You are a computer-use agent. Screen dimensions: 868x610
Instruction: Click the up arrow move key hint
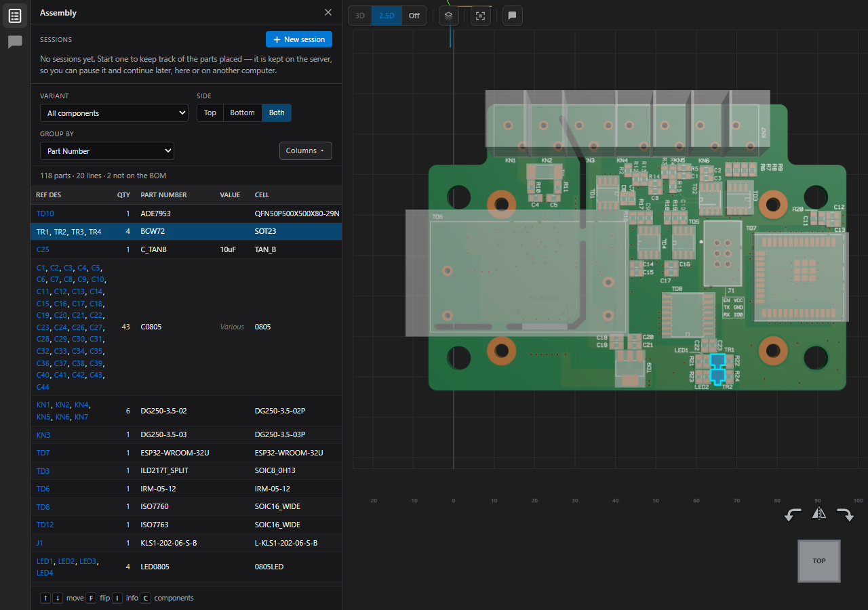coord(45,598)
